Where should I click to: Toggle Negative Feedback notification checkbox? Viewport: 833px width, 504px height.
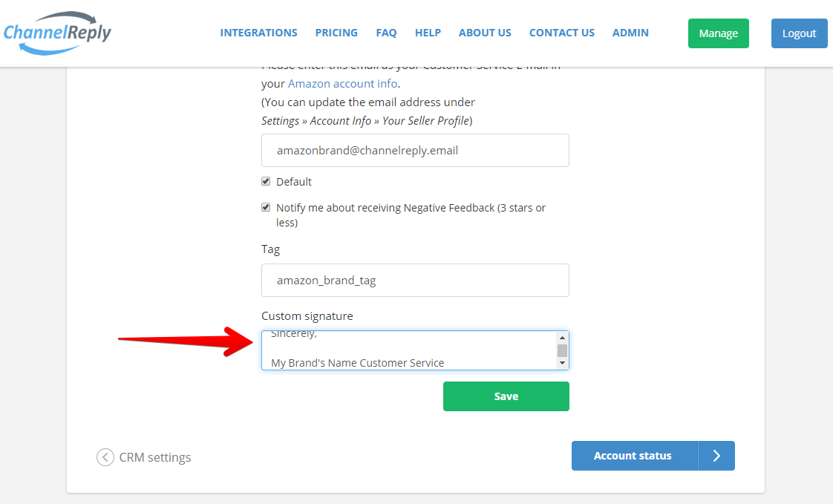pos(266,208)
